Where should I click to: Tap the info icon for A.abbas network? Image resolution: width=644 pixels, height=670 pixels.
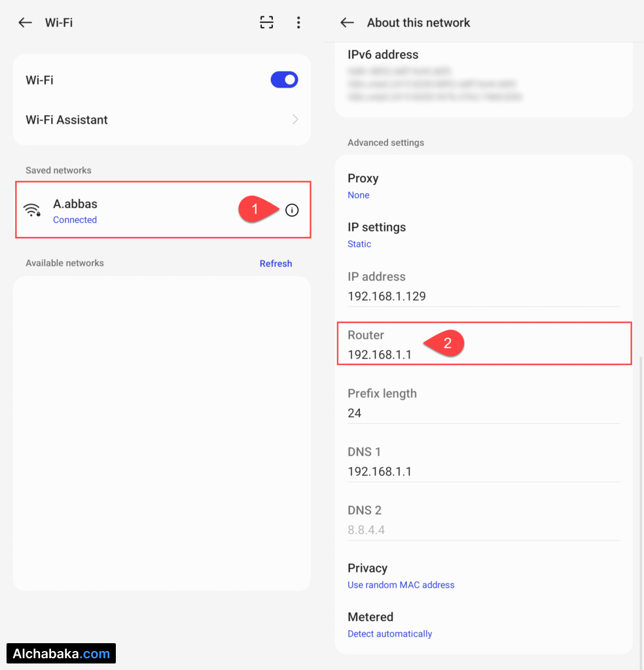click(292, 210)
